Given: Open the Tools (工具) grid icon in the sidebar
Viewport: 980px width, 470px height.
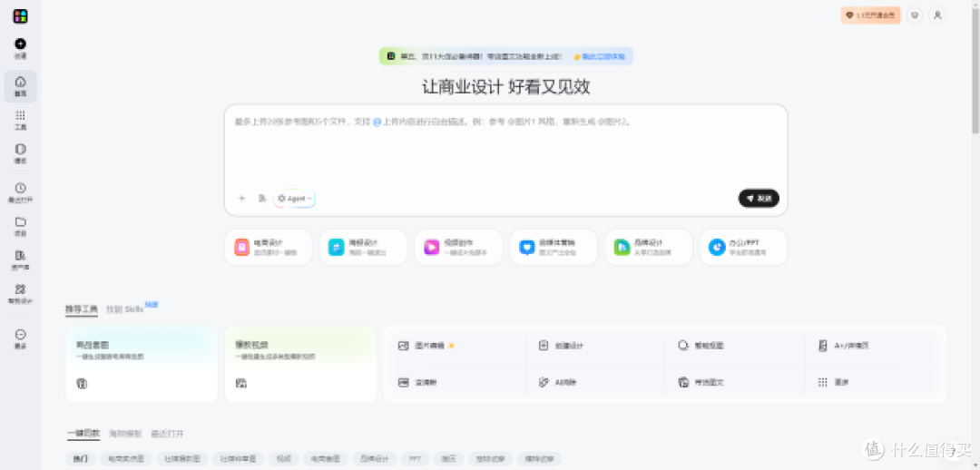Looking at the screenshot, I should (x=20, y=115).
